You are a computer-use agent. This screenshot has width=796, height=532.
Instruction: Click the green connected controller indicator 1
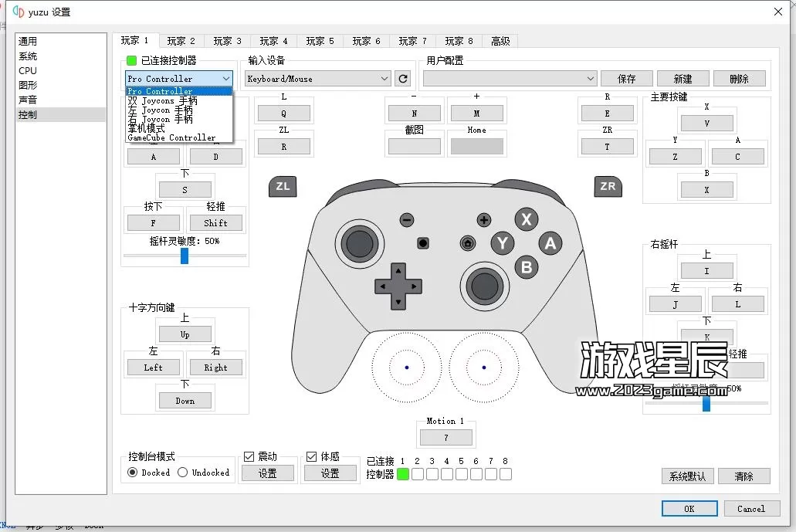point(403,474)
